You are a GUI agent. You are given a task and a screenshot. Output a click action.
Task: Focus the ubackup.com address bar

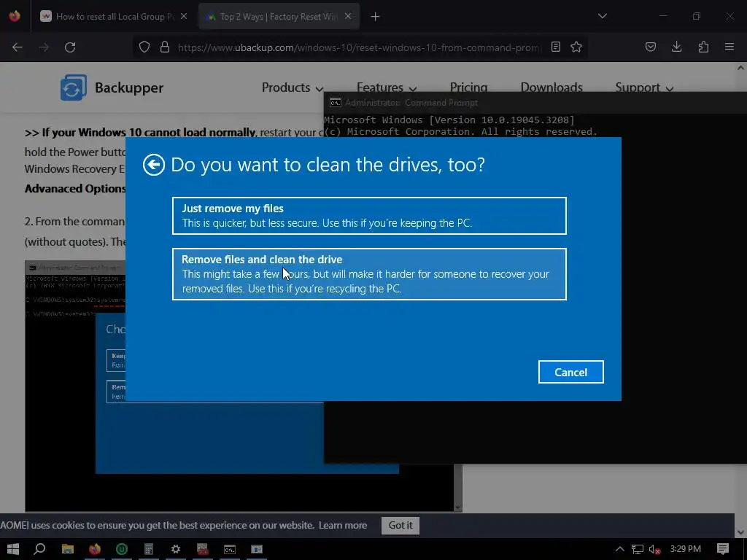pyautogui.click(x=360, y=47)
